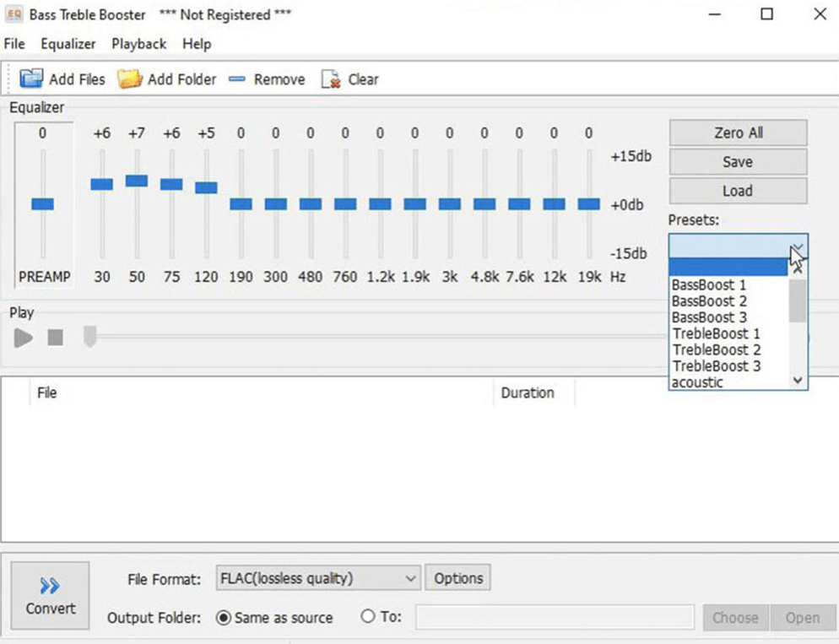
Task: Click the Load button
Action: coord(739,191)
